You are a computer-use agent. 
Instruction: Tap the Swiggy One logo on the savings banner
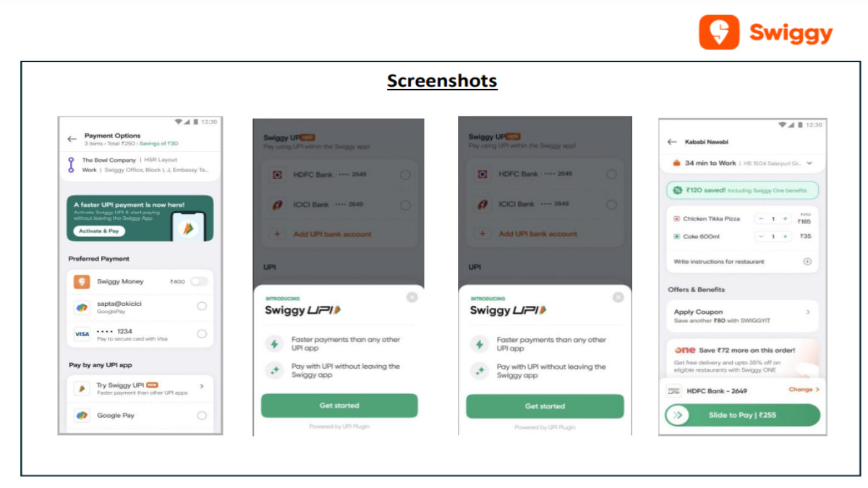click(684, 350)
